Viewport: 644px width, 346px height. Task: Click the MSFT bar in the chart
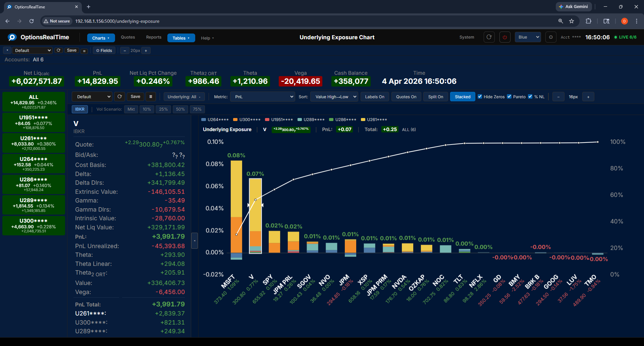236,210
